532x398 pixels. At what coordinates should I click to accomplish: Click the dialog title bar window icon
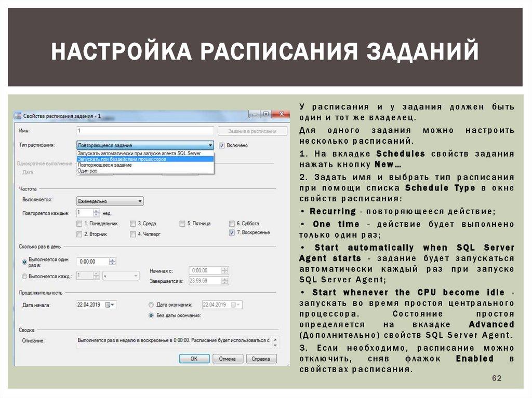point(18,116)
